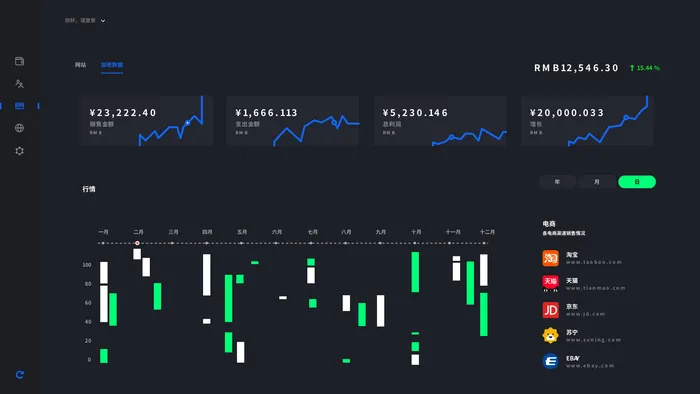This screenshot has width=700, height=394.
Task: Open the ¥5,230.146 total profit card
Action: pos(440,120)
